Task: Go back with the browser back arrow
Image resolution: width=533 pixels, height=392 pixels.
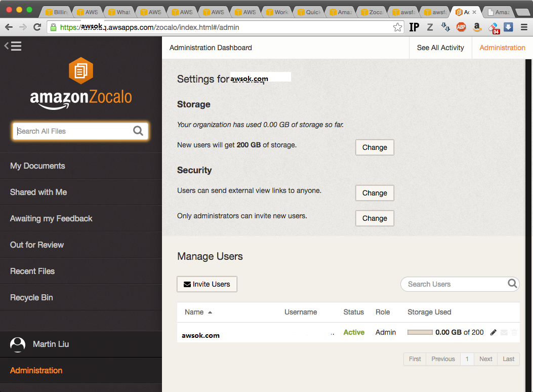Action: click(9, 27)
